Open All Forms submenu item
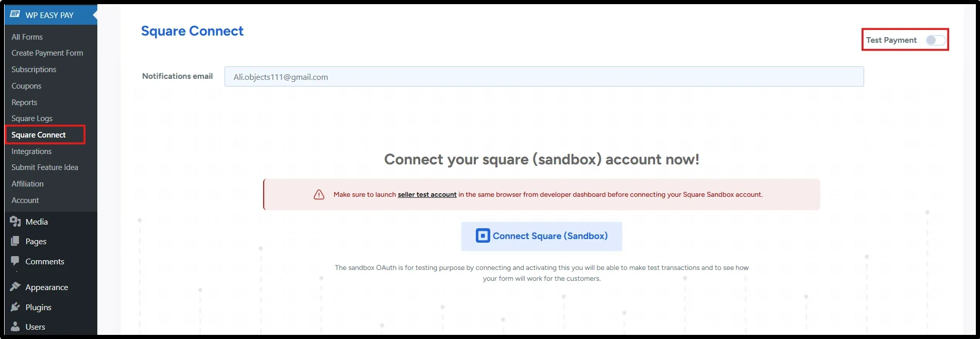980x339 pixels. (x=27, y=37)
